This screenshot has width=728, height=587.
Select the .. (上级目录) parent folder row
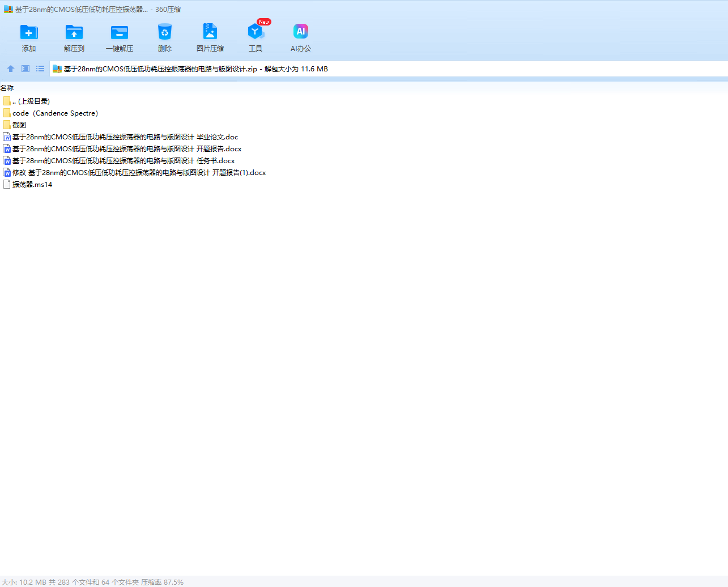27,101
